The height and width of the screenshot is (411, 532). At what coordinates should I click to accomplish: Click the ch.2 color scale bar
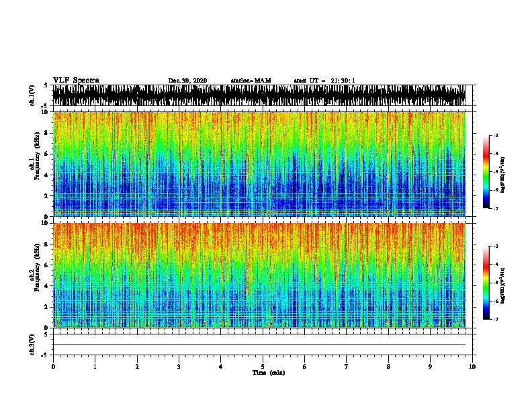tap(486, 283)
